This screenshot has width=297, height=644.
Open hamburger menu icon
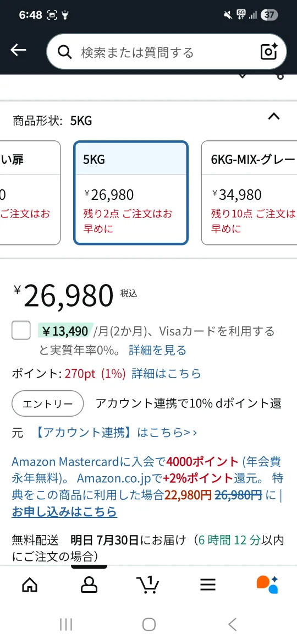click(208, 585)
